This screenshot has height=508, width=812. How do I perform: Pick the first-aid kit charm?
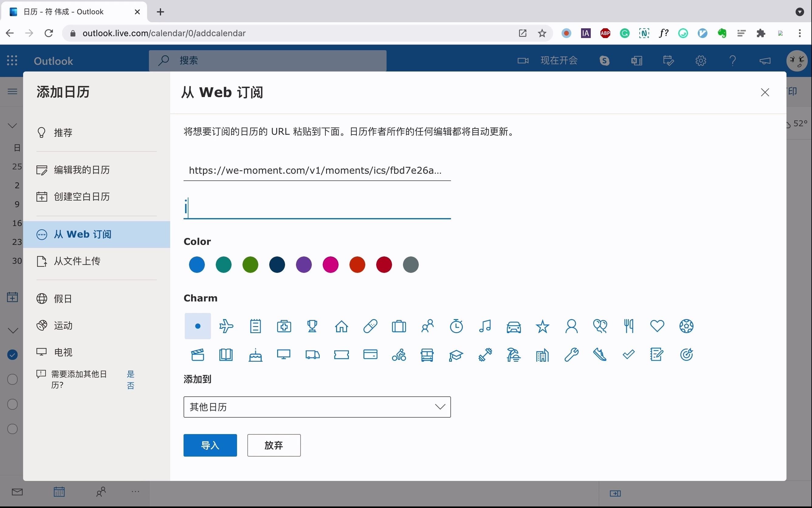click(284, 326)
